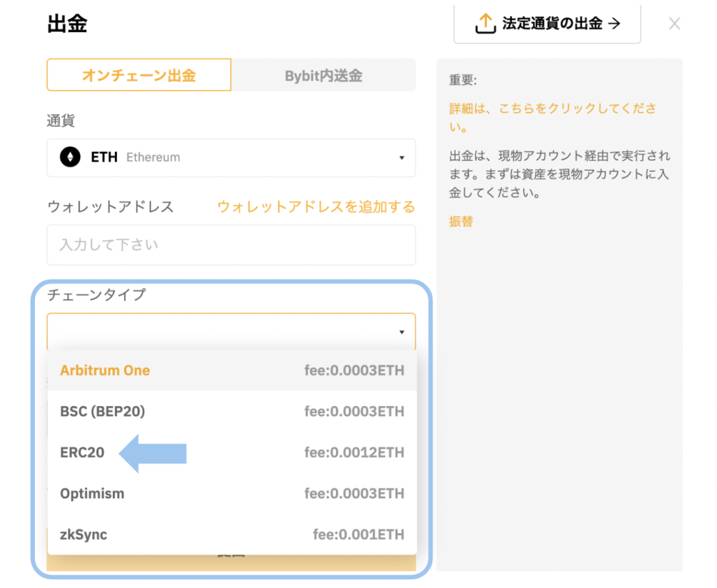
Task: Expand the currency selector showing ETH Ethereum
Action: tap(231, 157)
